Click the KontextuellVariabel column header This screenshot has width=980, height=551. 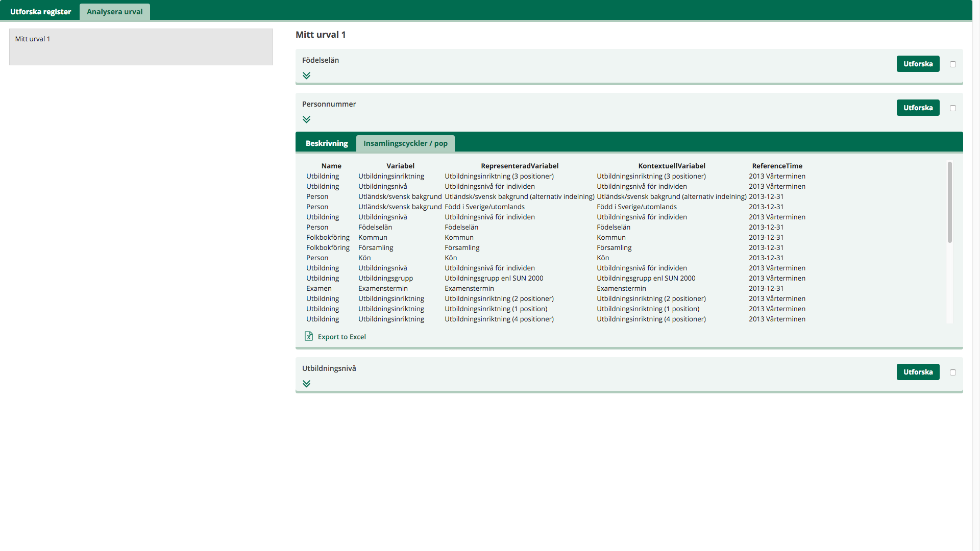coord(672,166)
